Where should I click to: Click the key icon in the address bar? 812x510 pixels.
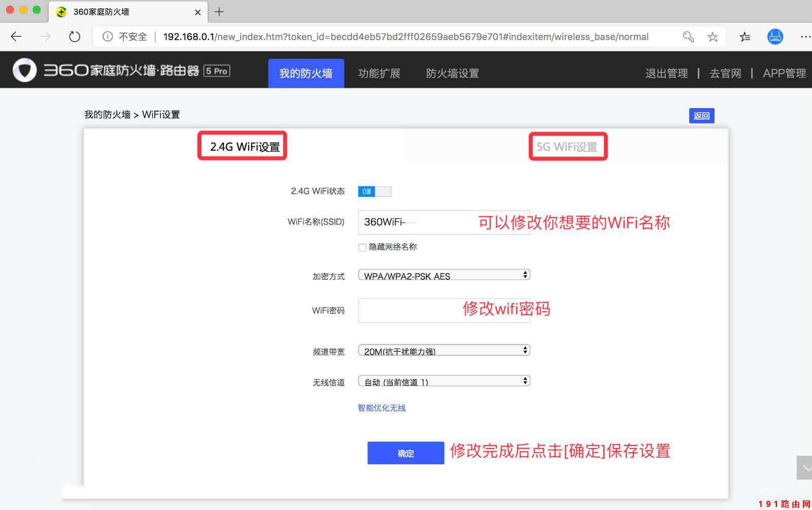tap(688, 36)
